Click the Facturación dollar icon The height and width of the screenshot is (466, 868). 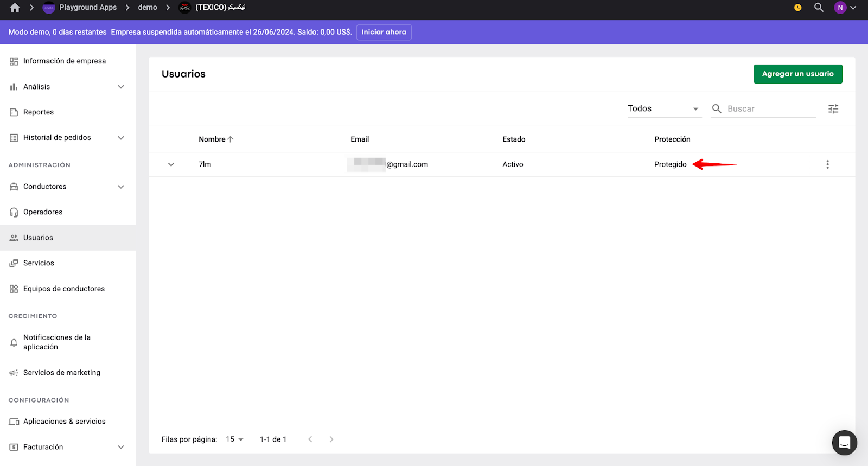point(14,447)
